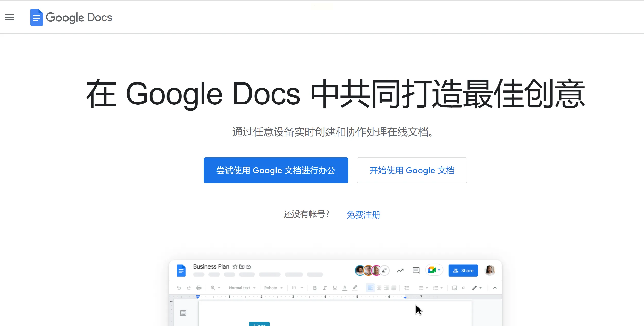Toggle underline formatting
The width and height of the screenshot is (644, 326).
[x=335, y=288]
